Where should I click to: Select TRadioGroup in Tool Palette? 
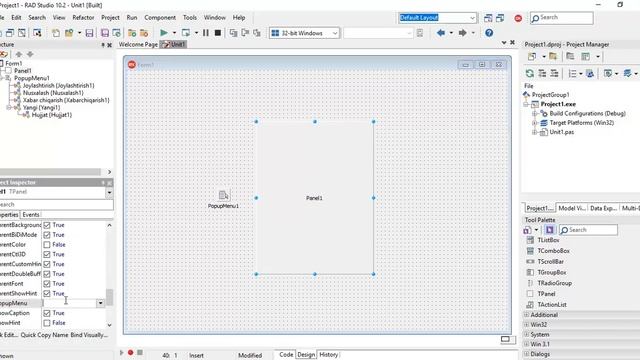(x=554, y=283)
